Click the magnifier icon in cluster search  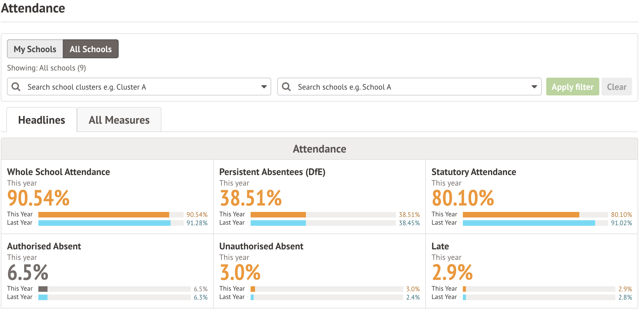point(16,87)
